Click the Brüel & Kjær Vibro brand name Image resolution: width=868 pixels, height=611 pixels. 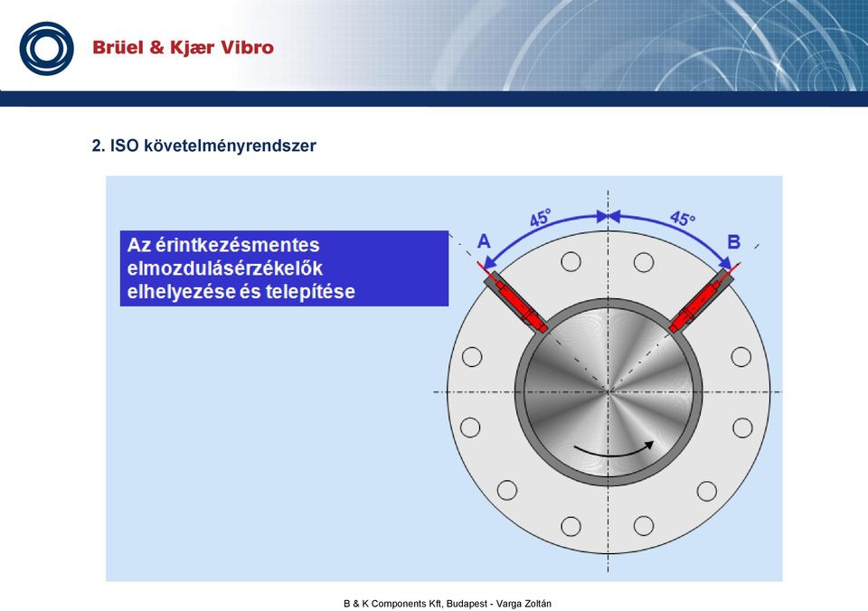point(184,48)
